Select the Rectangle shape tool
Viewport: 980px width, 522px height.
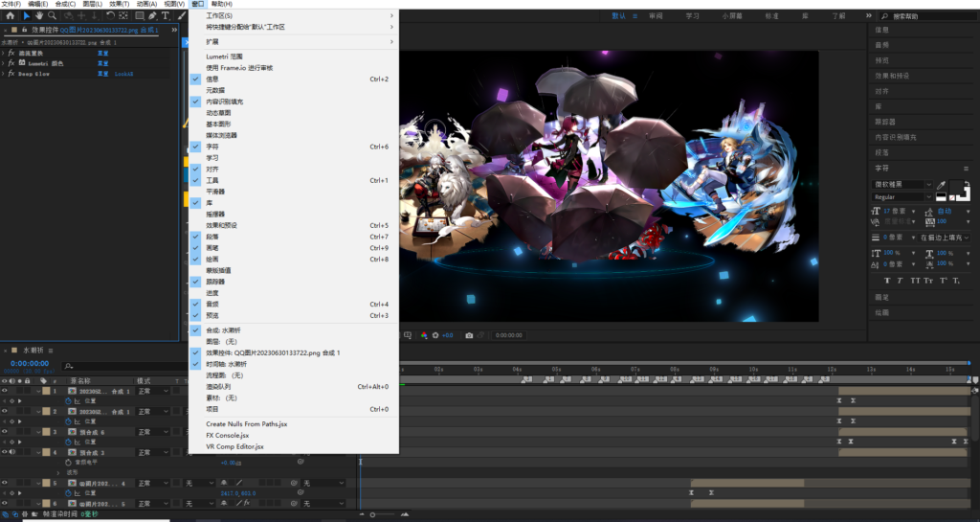pos(140,15)
